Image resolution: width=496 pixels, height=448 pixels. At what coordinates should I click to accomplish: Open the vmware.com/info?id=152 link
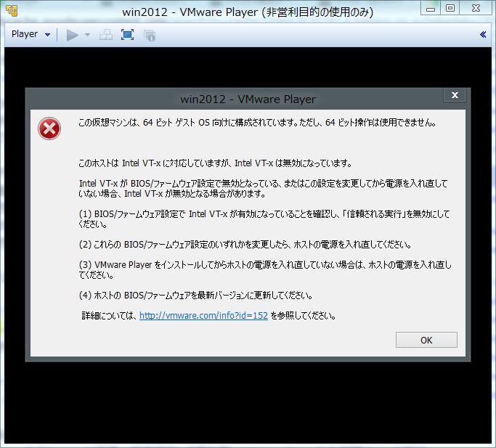point(203,315)
